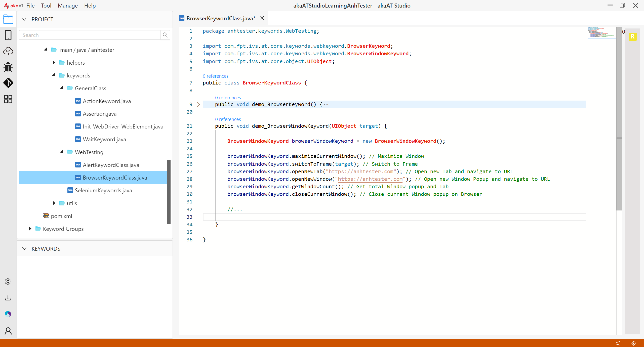
Task: Click the project Search input field
Action: pyautogui.click(x=90, y=35)
